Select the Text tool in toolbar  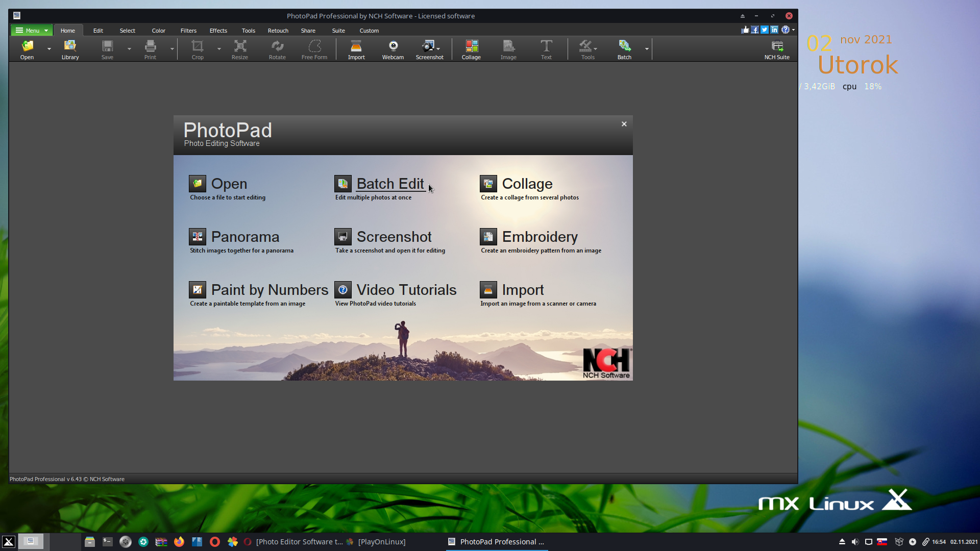[x=546, y=49]
